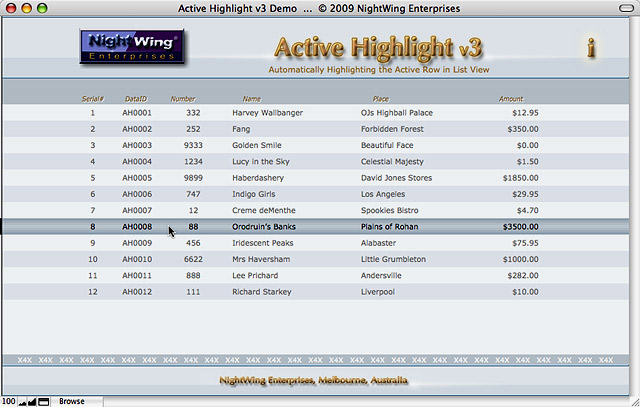
Task: Select the Mrs Haversham name field
Action: point(261,259)
